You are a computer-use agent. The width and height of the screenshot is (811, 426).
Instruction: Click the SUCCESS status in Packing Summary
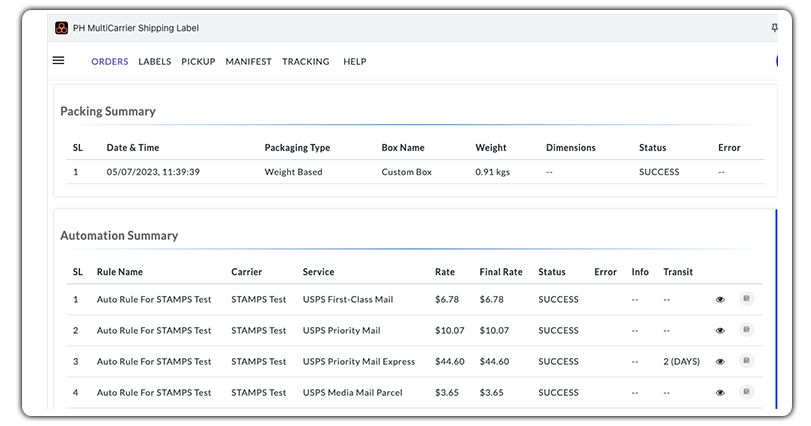coord(659,172)
